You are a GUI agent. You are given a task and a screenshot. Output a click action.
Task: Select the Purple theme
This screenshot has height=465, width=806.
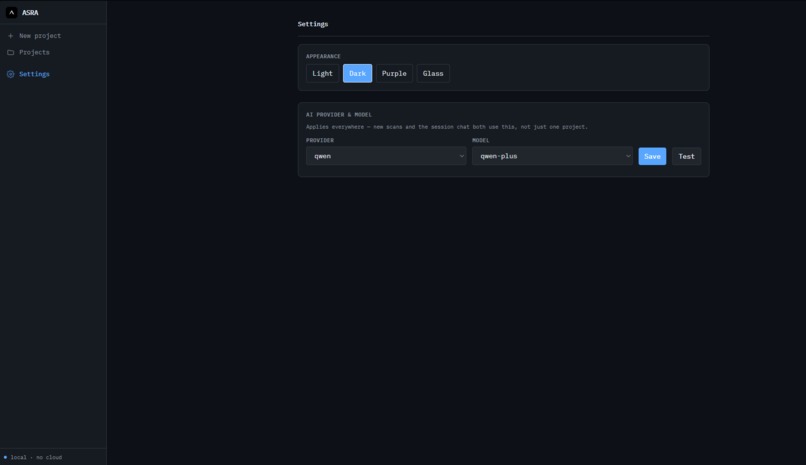coord(394,73)
